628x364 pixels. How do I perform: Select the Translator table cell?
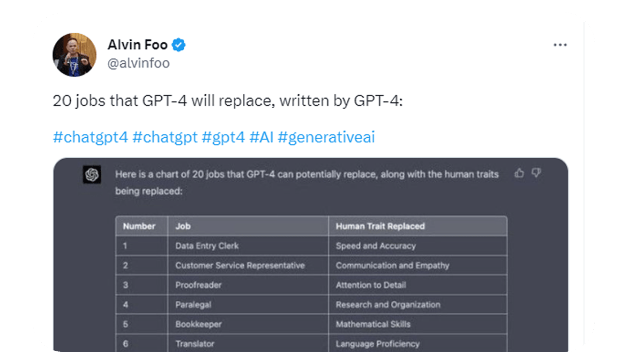[195, 344]
